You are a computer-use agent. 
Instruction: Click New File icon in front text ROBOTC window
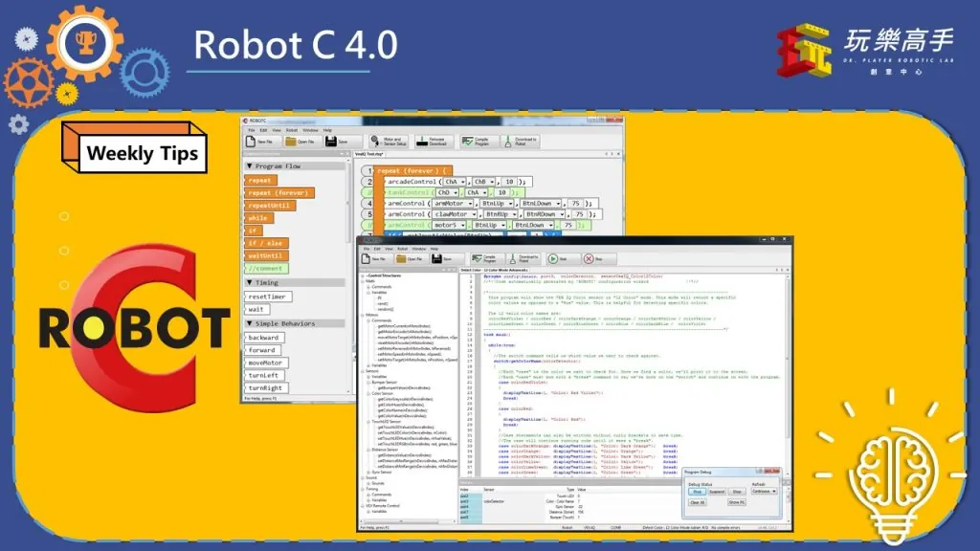367,258
